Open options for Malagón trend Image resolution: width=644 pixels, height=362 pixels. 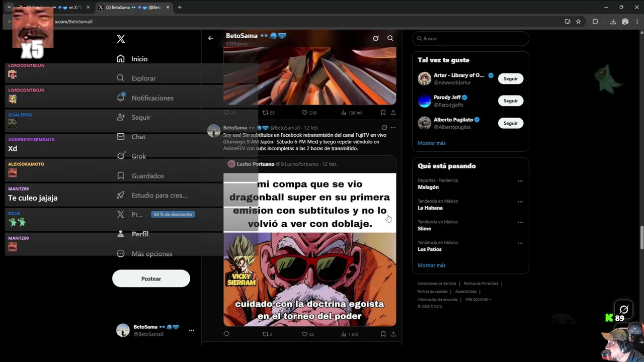click(520, 181)
